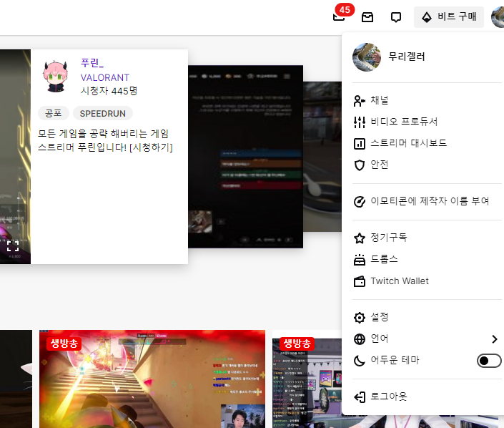This screenshot has width=504, height=428.
Task: Click fullscreen icon on featured stream
Action: click(13, 246)
